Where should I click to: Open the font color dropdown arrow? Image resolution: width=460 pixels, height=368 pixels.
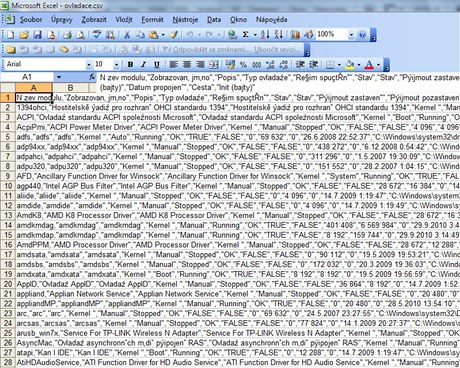pyautogui.click(x=378, y=64)
